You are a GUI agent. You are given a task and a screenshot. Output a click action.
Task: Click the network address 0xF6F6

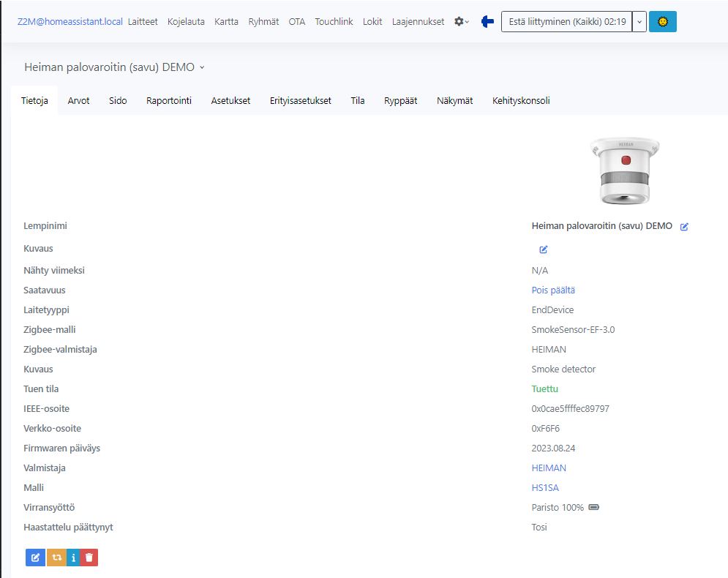coord(546,428)
